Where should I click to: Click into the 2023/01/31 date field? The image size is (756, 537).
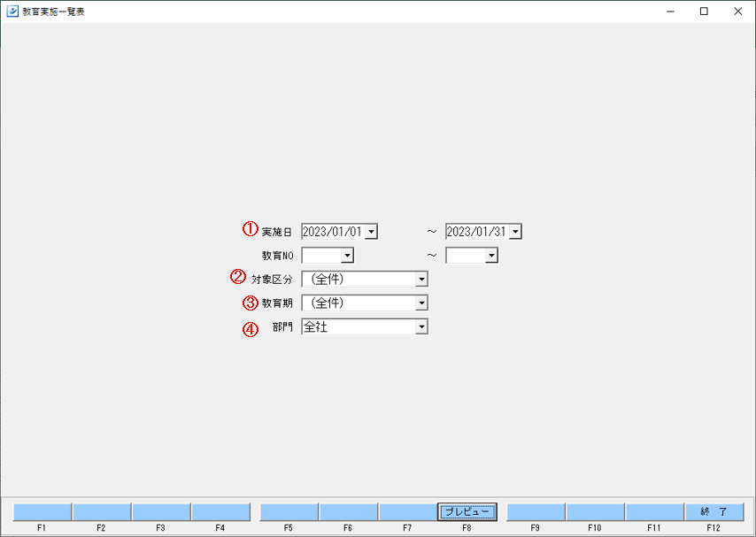pyautogui.click(x=478, y=232)
